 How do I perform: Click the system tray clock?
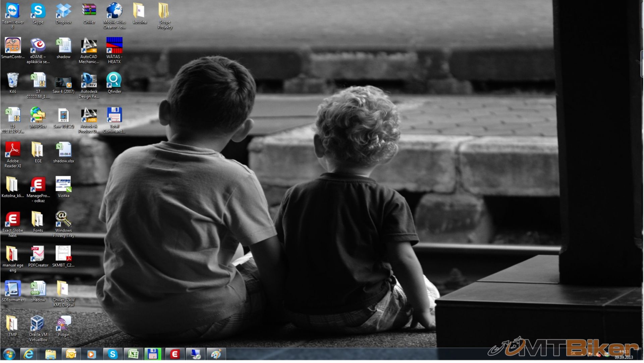(x=624, y=354)
